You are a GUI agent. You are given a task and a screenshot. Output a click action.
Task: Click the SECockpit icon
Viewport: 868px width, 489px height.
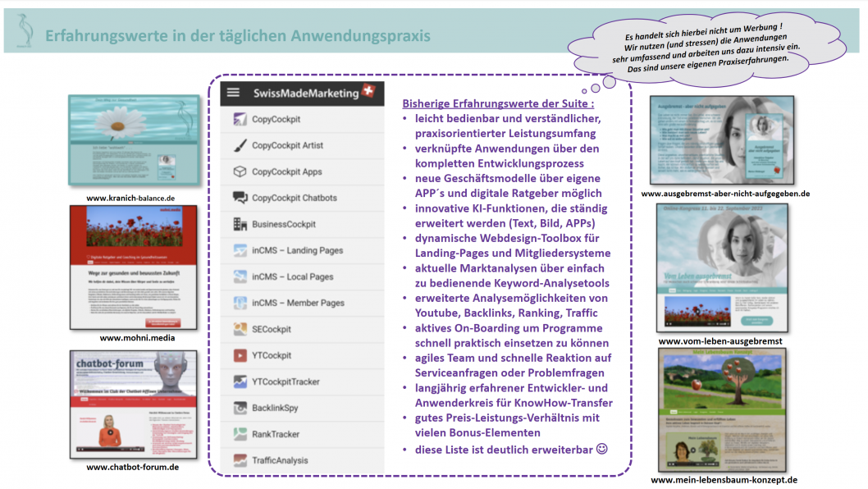(240, 329)
